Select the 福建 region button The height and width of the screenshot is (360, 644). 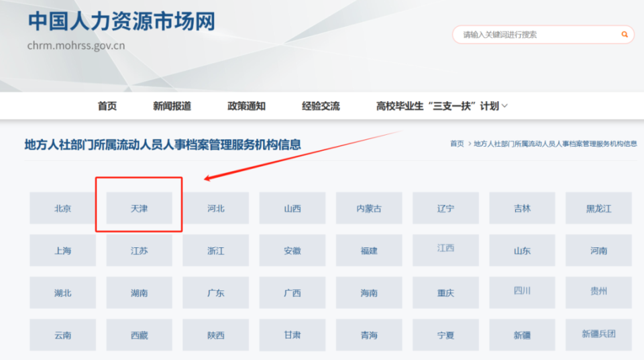tap(369, 251)
